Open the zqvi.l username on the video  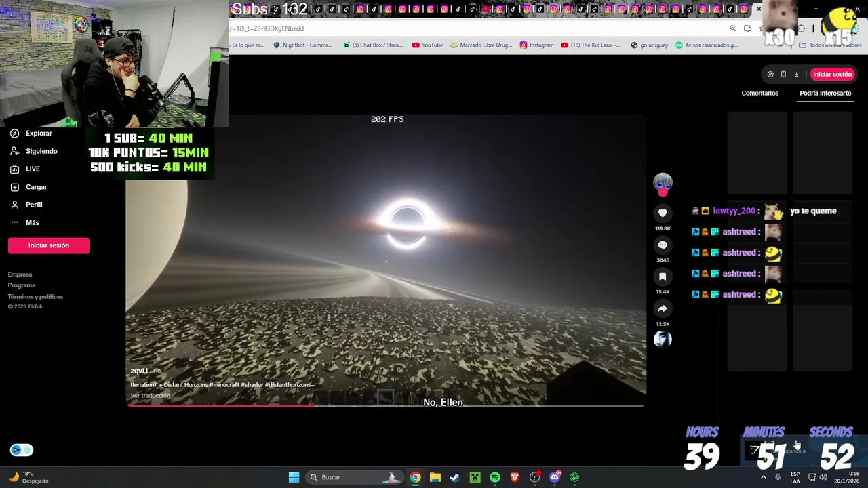(139, 371)
